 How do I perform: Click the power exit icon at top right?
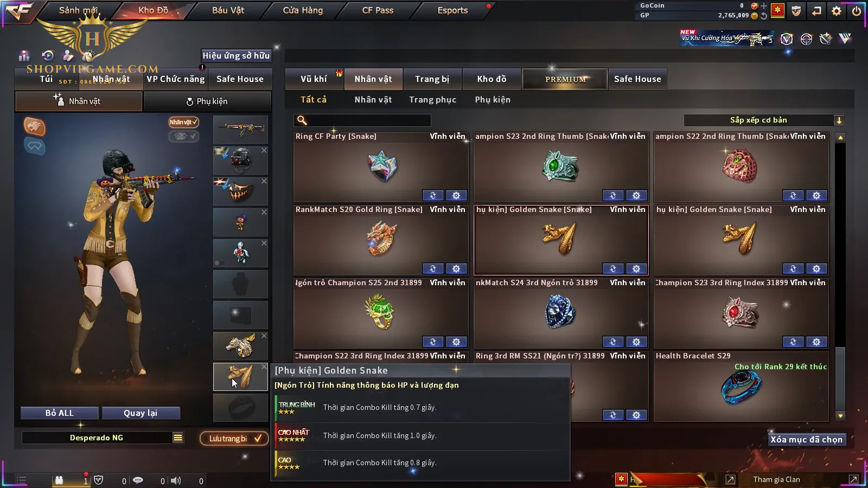click(x=857, y=10)
